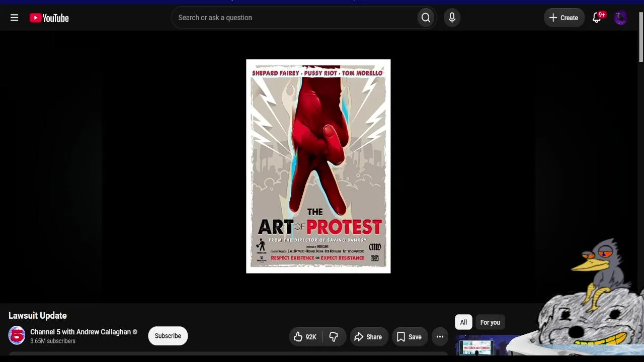Click the Art of Protest poster in the video
The height and width of the screenshot is (362, 644).
(x=318, y=166)
